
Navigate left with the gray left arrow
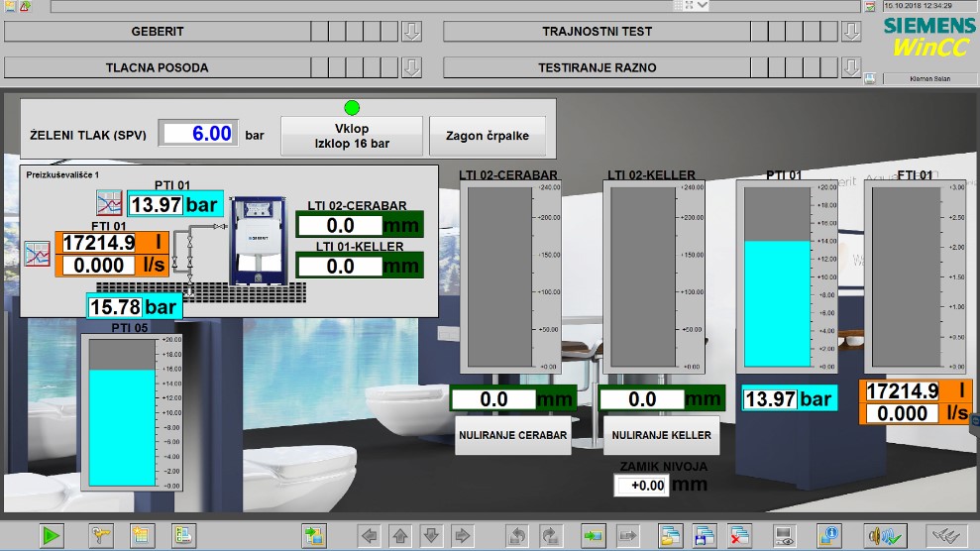tap(370, 535)
